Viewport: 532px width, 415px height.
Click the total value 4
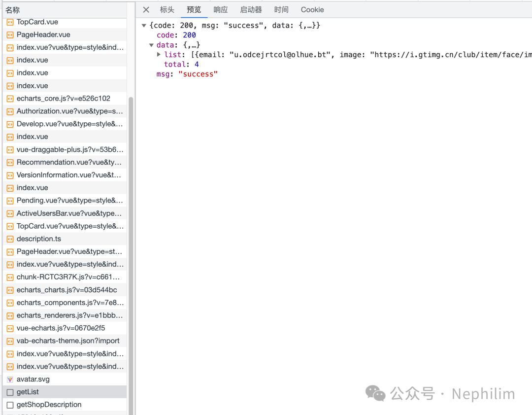197,64
